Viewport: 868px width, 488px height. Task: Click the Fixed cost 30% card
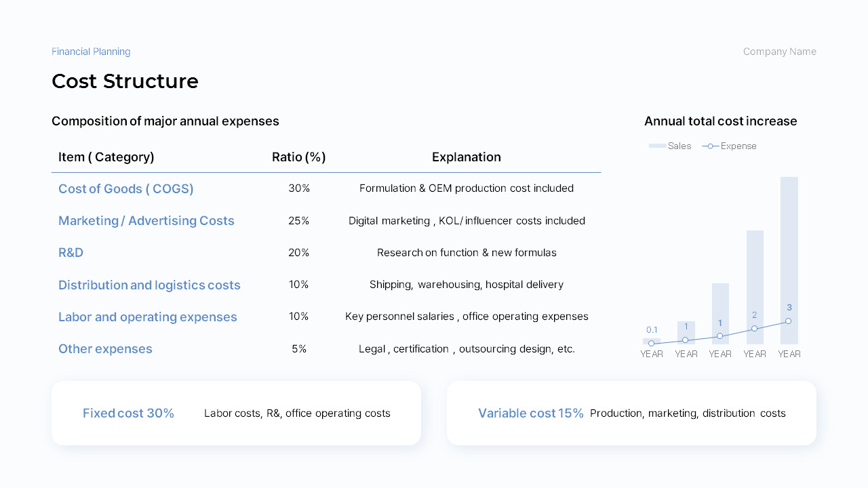(236, 413)
